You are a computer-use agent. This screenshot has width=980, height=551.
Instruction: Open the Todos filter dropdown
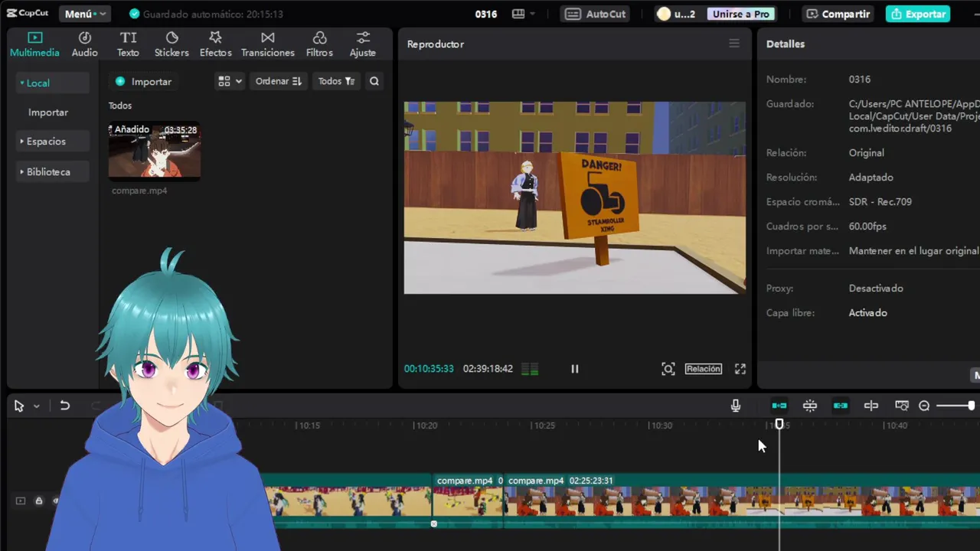pos(336,81)
